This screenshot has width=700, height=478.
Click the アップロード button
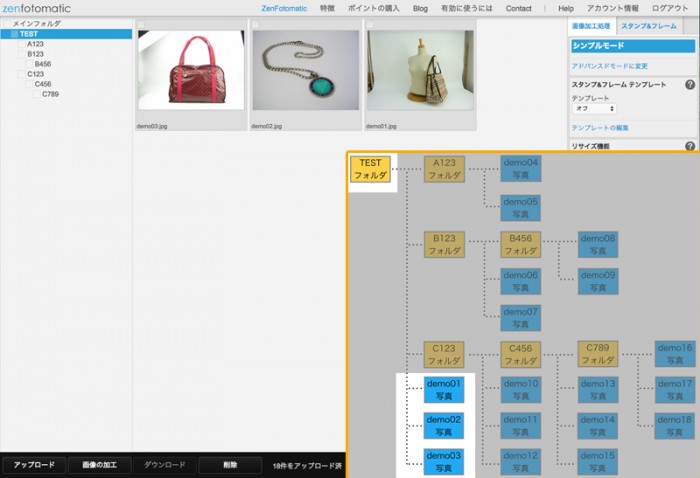pyautogui.click(x=34, y=465)
